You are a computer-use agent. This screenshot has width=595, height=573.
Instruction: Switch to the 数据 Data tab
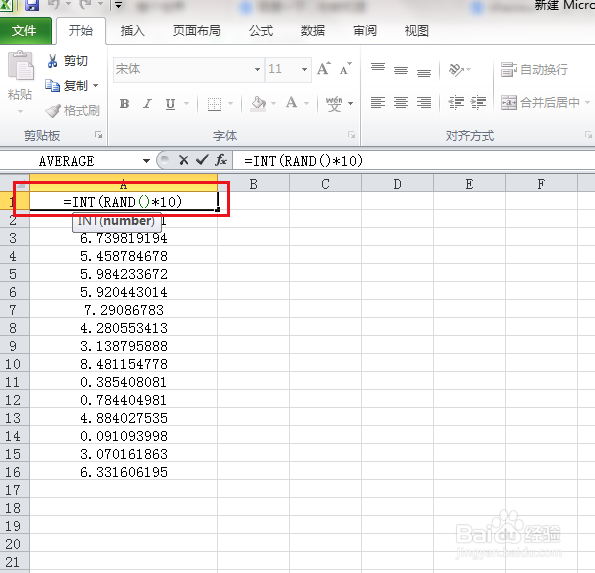[x=313, y=31]
